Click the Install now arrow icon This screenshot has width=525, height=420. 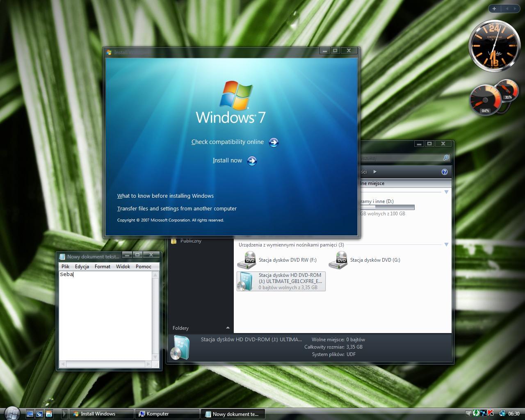click(252, 161)
